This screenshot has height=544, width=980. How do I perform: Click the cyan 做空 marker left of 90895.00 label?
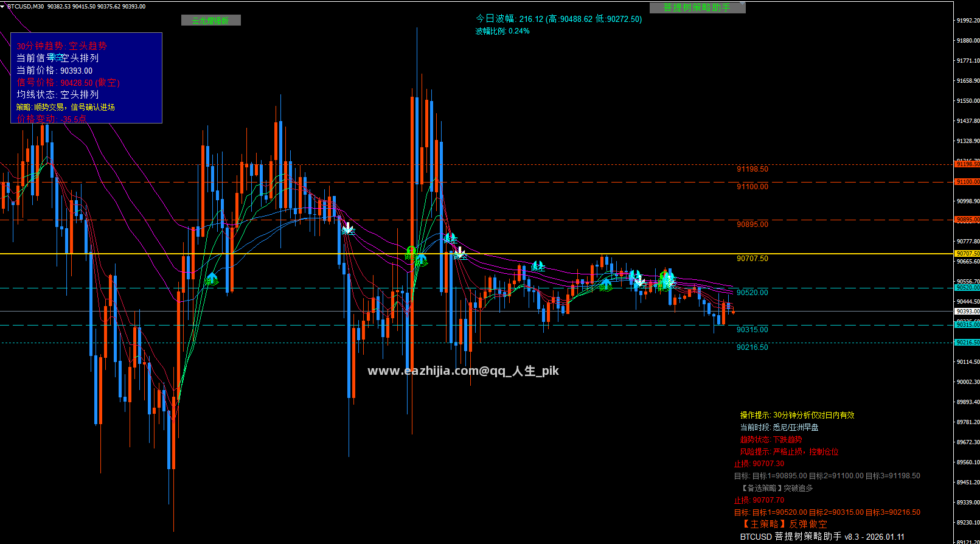point(450,238)
